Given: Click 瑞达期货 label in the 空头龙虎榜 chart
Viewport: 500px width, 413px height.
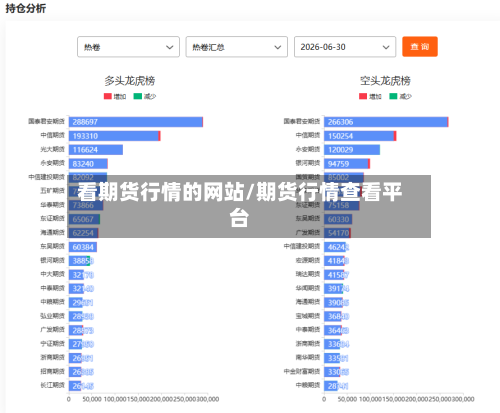Looking at the screenshot, I should pyautogui.click(x=308, y=274).
